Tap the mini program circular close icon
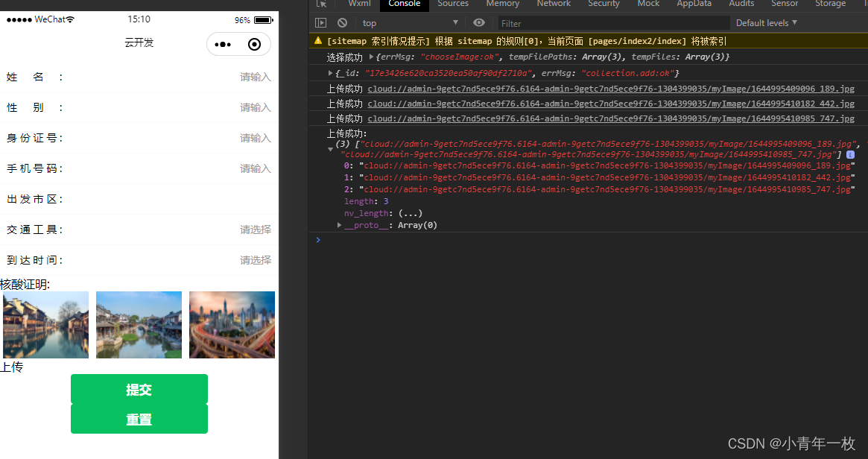 pos(254,45)
